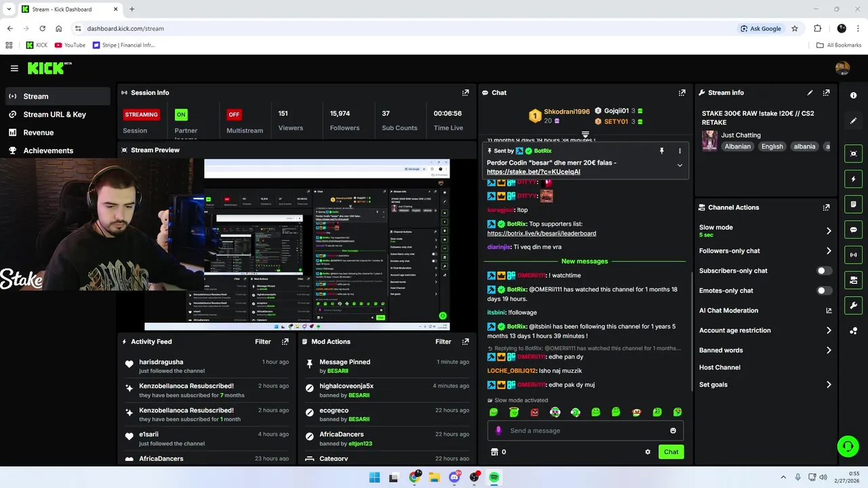The image size is (868, 488).
Task: Click the Send a message input field
Action: pyautogui.click(x=585, y=430)
